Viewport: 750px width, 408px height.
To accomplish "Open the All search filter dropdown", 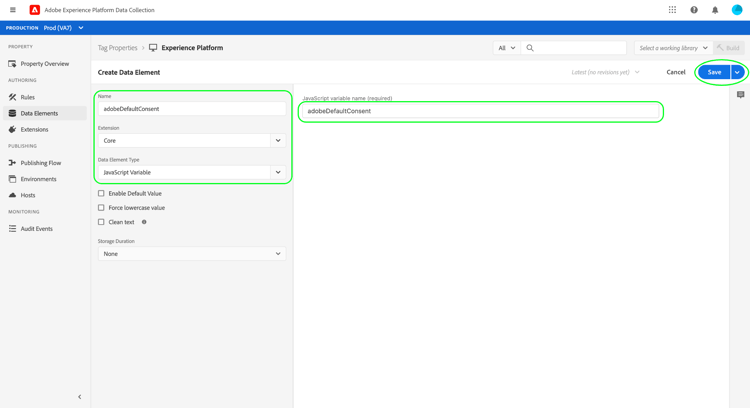I will point(507,48).
